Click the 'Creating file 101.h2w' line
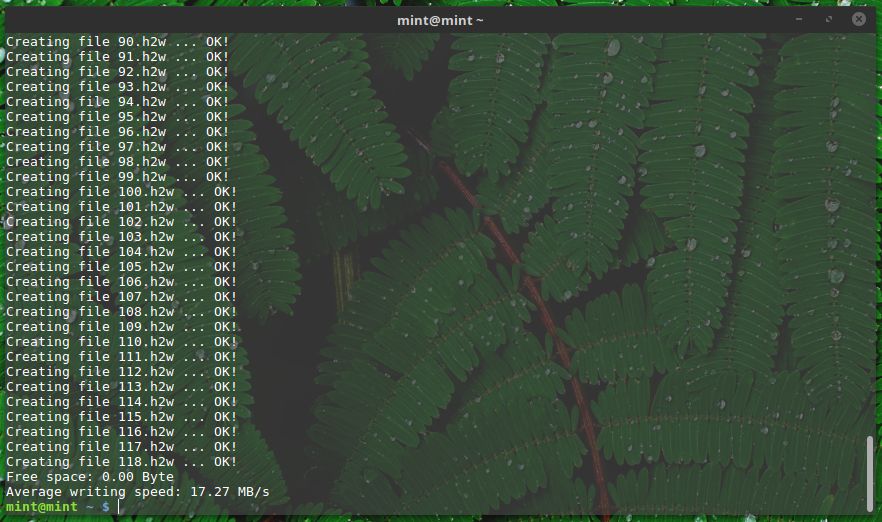Screen dimensions: 882x522 (x=122, y=207)
